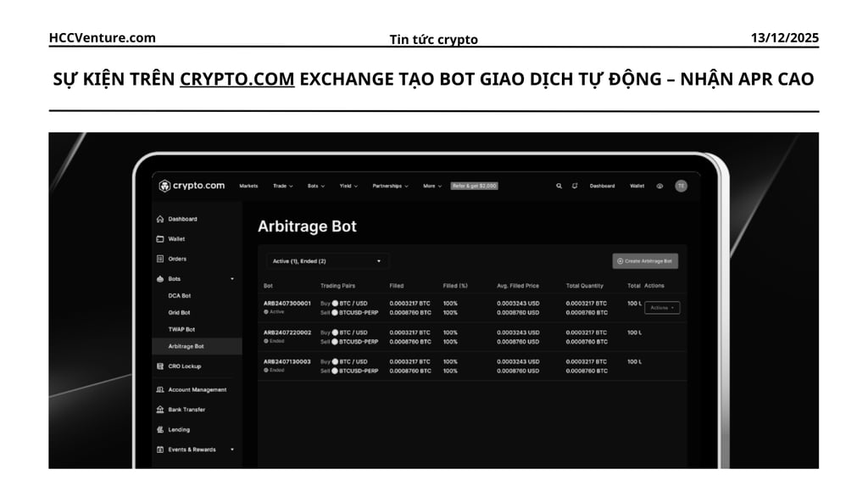This screenshot has height=486, width=868.
Task: Click the Create Arbitrage Bot button
Action: 645,261
